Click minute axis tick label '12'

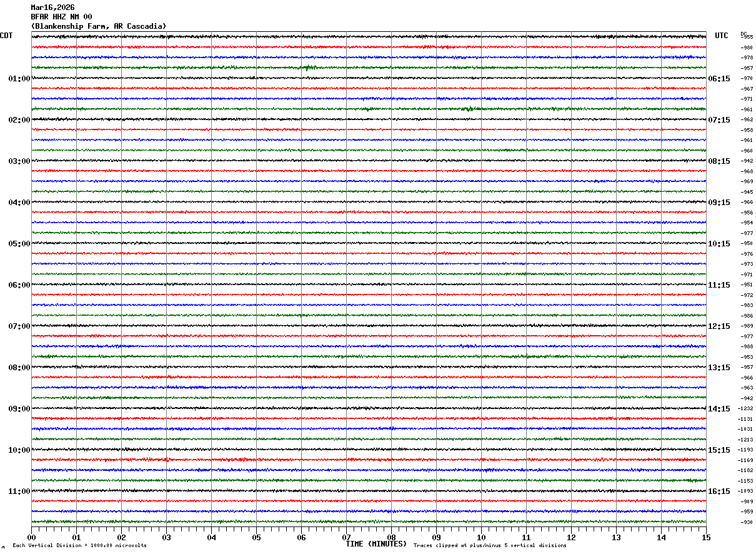[571, 537]
